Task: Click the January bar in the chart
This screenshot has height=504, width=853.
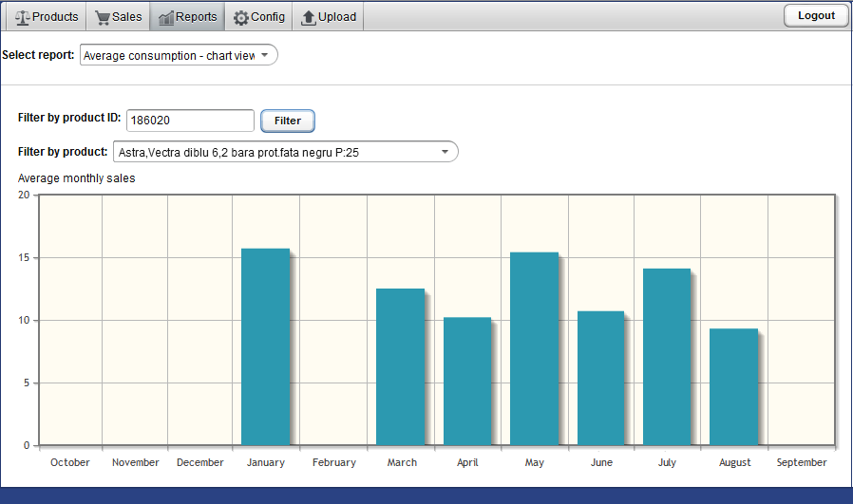Action: 265,346
